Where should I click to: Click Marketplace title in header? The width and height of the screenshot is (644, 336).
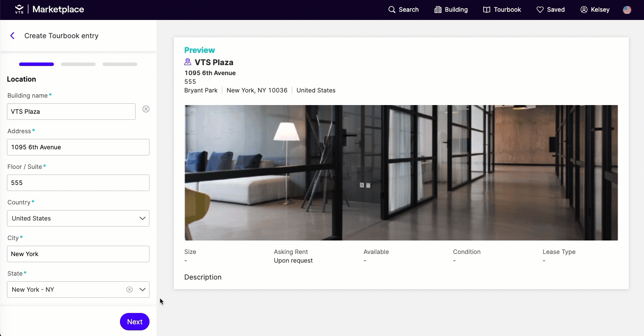[58, 9]
